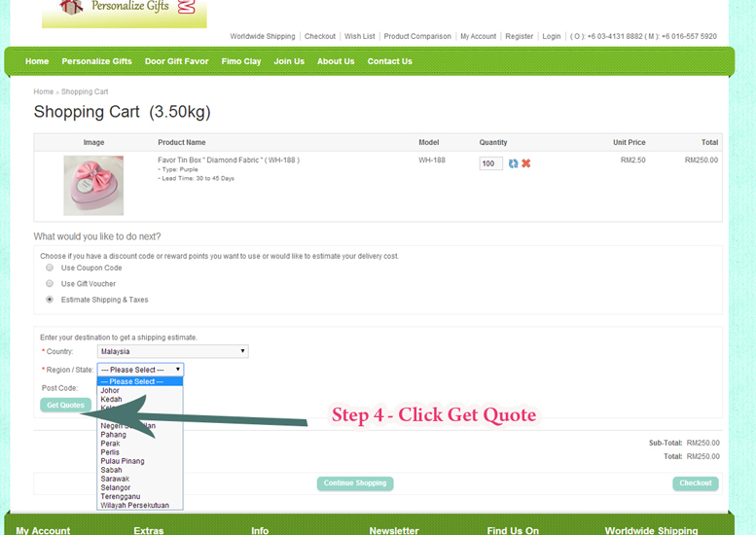Image resolution: width=756 pixels, height=535 pixels.
Task: Select Wilayah Persekutuan from state list
Action: pyautogui.click(x=134, y=505)
